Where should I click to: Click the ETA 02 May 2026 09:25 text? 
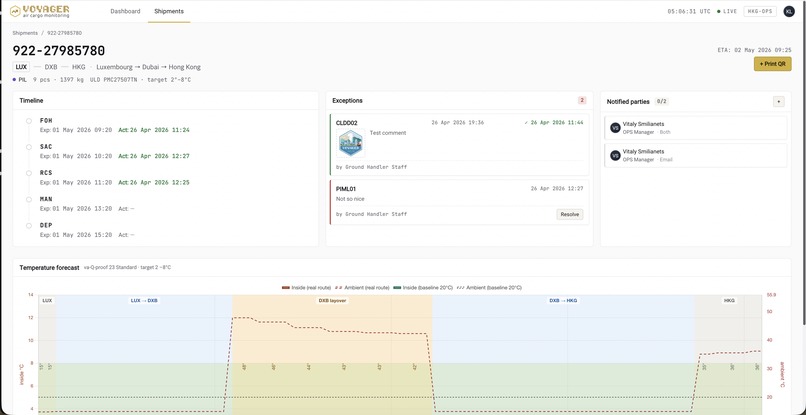754,50
